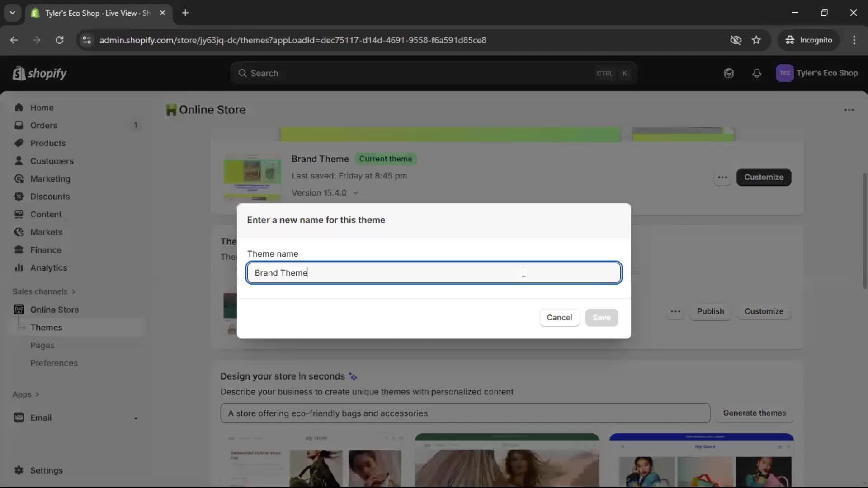Expand the Apps section
Screen dimensions: 868x488
coord(25,394)
